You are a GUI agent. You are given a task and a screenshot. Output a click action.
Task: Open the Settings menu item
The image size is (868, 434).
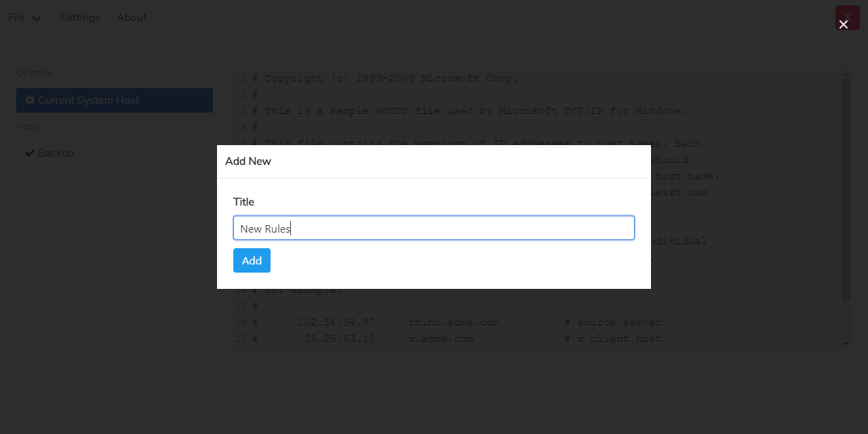80,18
